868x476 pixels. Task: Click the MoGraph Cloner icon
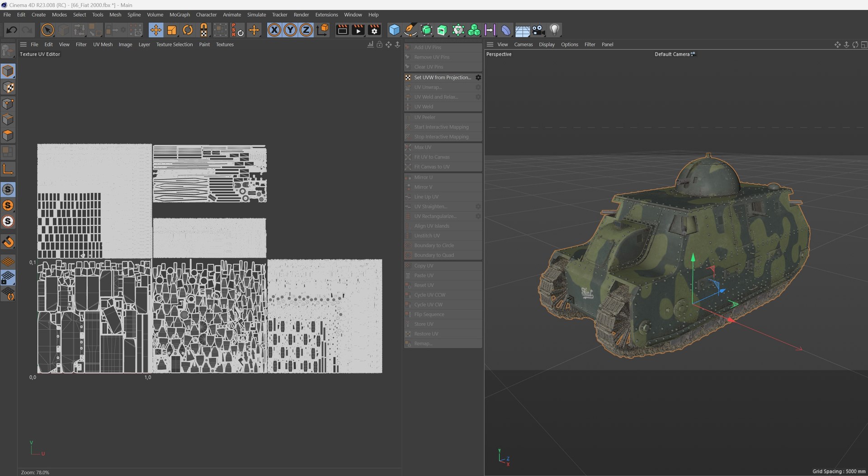coord(458,30)
